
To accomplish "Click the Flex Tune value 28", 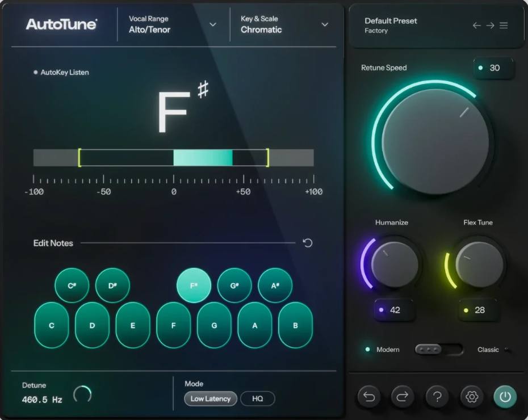I will (x=478, y=310).
